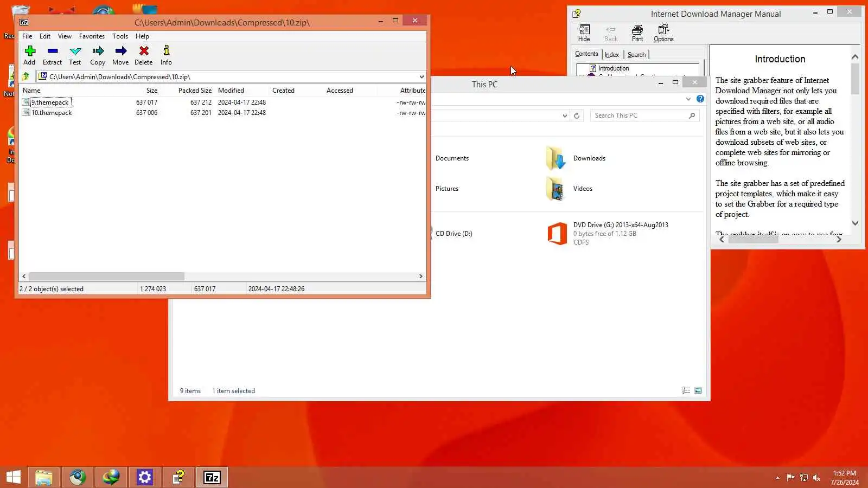Image resolution: width=868 pixels, height=488 pixels.
Task: Open the Action Center flag icon
Action: pos(790,478)
